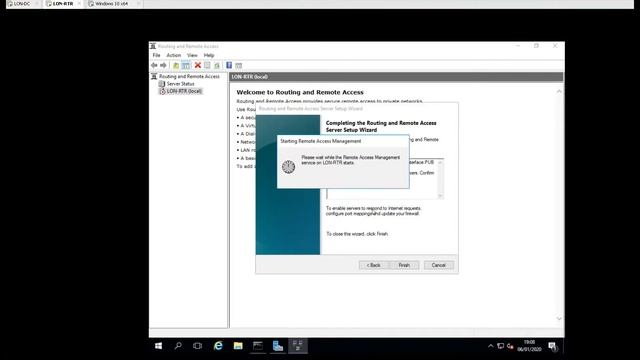This screenshot has height=360, width=640.
Task: Launch Internet Explorer from the taskbar
Action: coord(218,346)
